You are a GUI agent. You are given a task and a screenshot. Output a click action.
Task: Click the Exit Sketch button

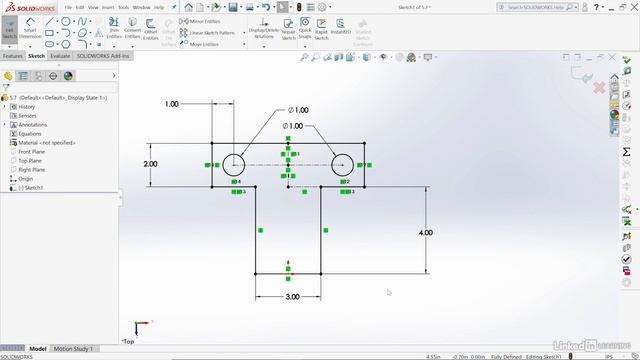9,29
